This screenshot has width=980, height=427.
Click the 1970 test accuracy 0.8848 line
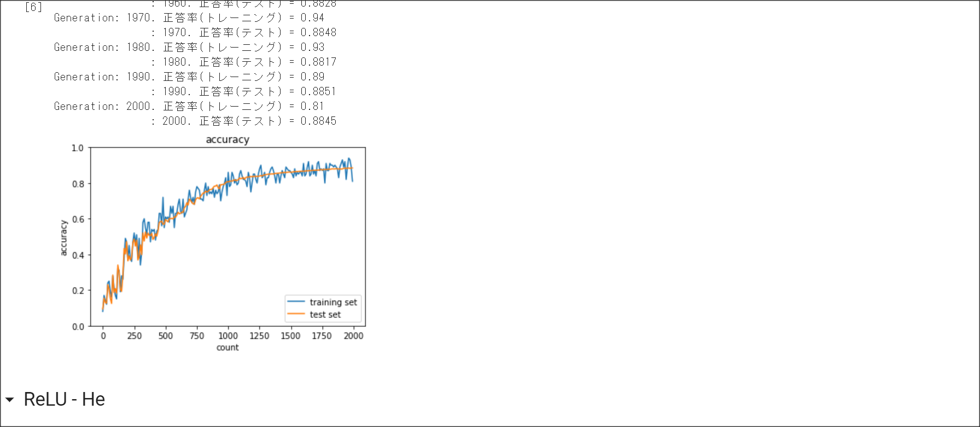point(244,32)
